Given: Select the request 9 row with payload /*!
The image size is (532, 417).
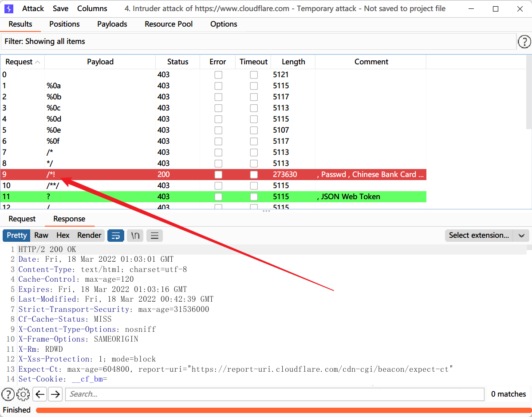Looking at the screenshot, I should click(213, 174).
